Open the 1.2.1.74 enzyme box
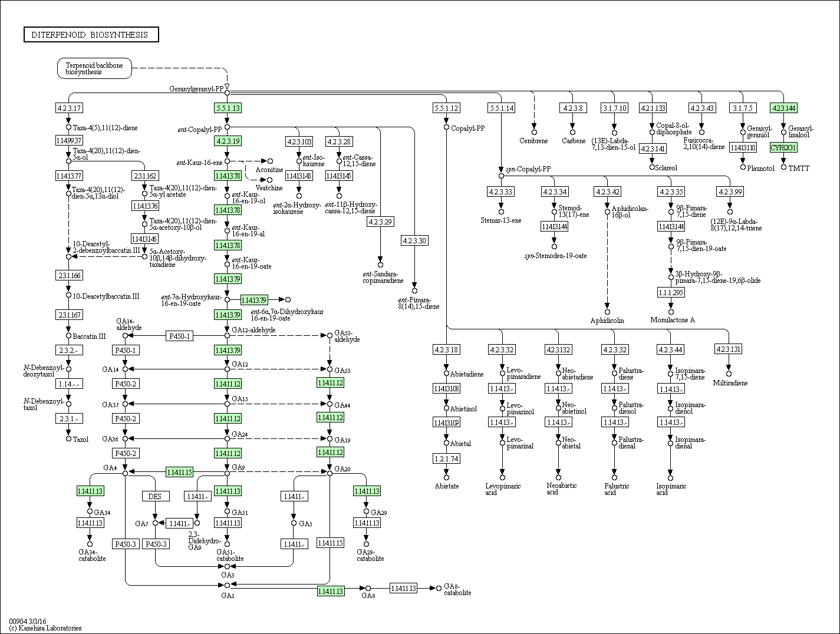 pyautogui.click(x=446, y=458)
